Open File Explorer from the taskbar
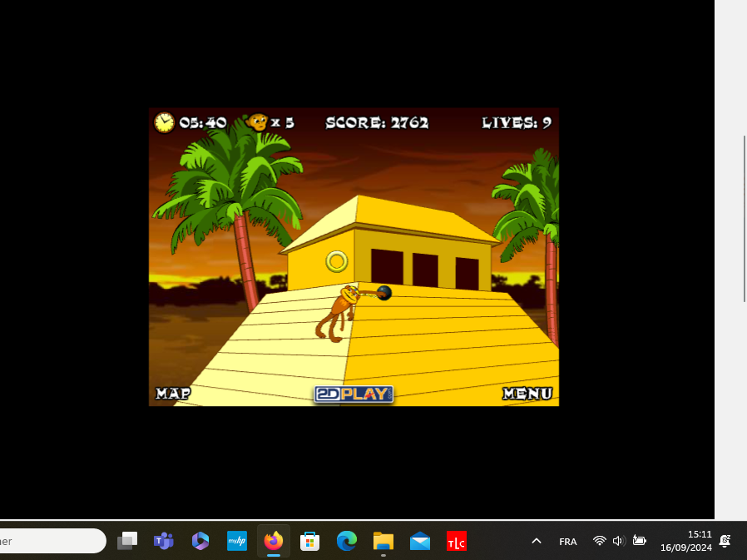Image resolution: width=747 pixels, height=560 pixels. tap(383, 541)
